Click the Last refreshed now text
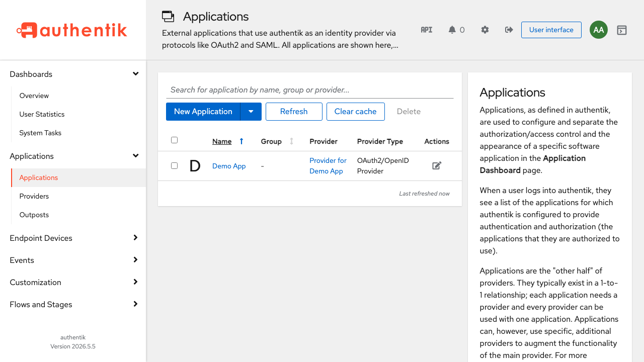The width and height of the screenshot is (644, 362). [x=425, y=194]
